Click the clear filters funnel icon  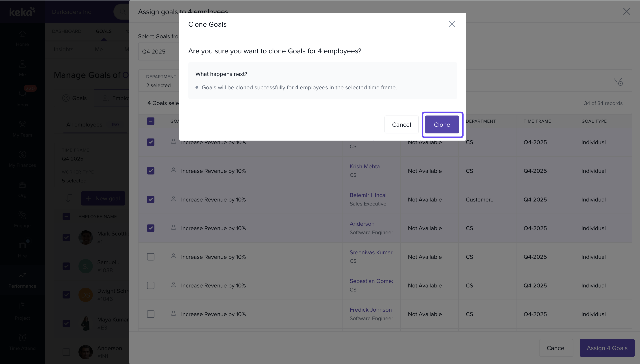pyautogui.click(x=618, y=81)
